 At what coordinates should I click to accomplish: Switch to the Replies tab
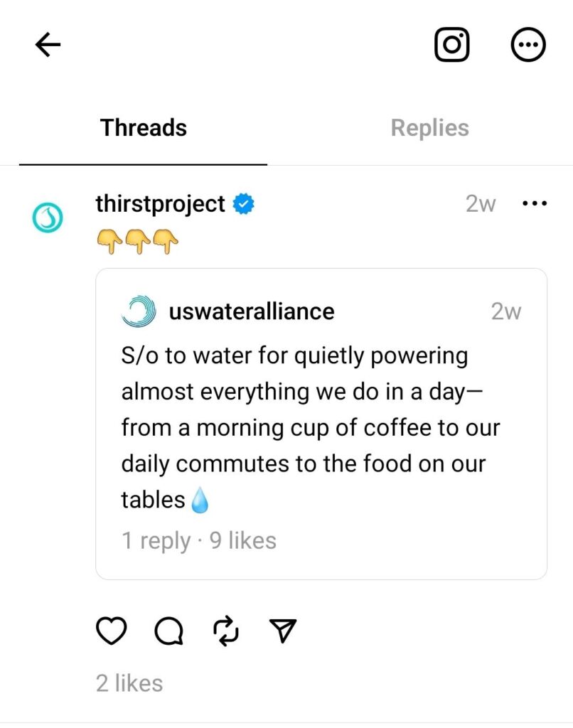(429, 128)
